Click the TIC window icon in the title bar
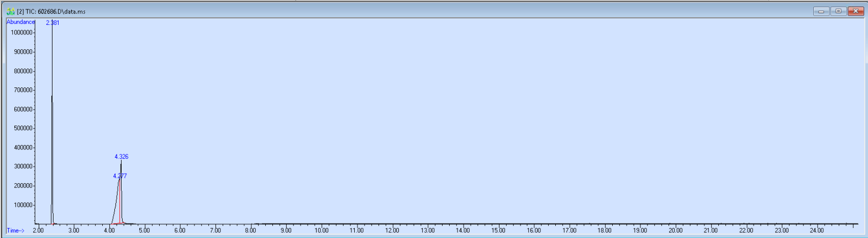 click(x=10, y=11)
